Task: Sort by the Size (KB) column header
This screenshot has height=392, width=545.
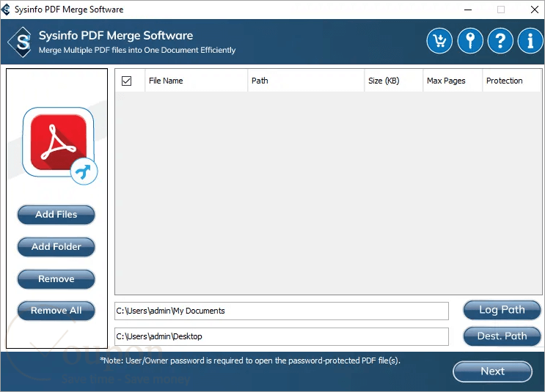Action: (393, 81)
